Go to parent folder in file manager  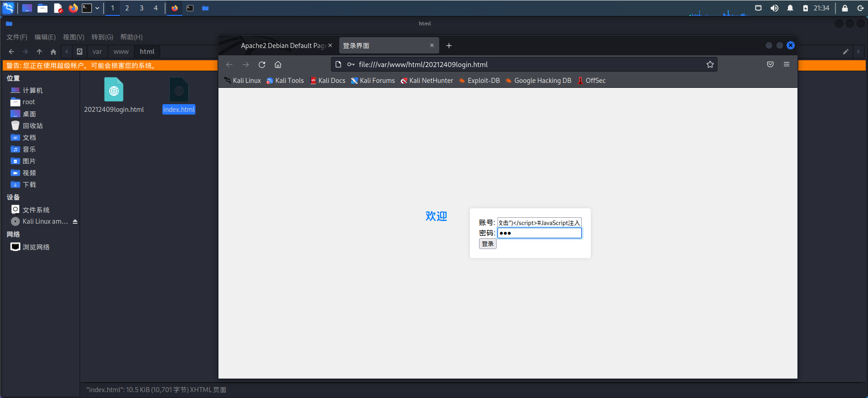(39, 52)
